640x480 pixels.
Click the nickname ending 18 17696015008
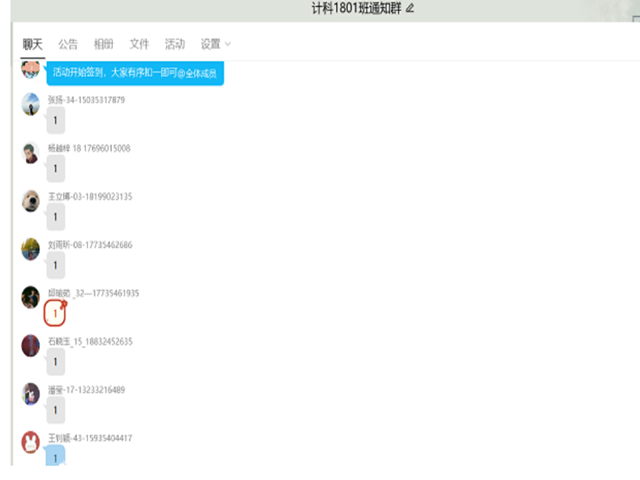89,148
